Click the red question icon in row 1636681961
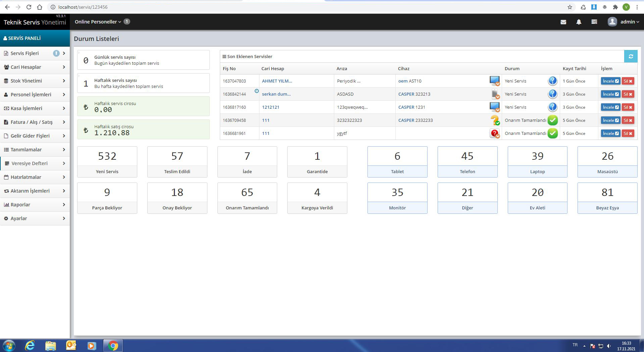Screen dimensions: 644x352 (494, 134)
